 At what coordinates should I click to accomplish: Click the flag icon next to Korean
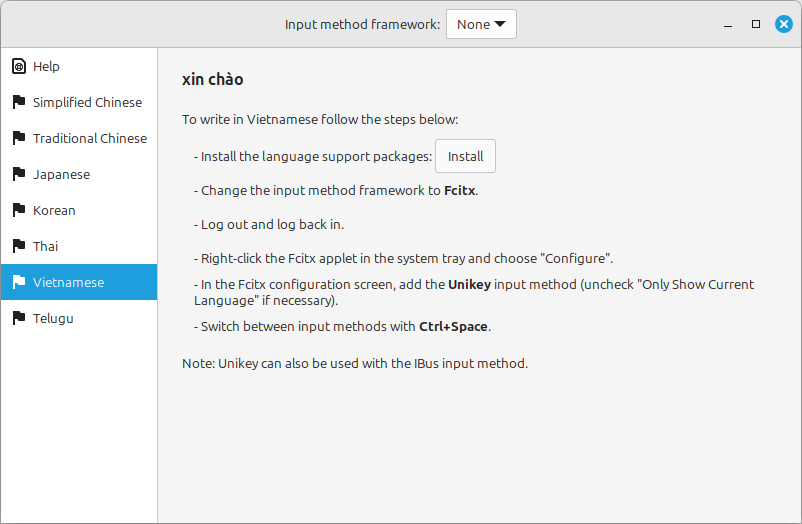(19, 210)
